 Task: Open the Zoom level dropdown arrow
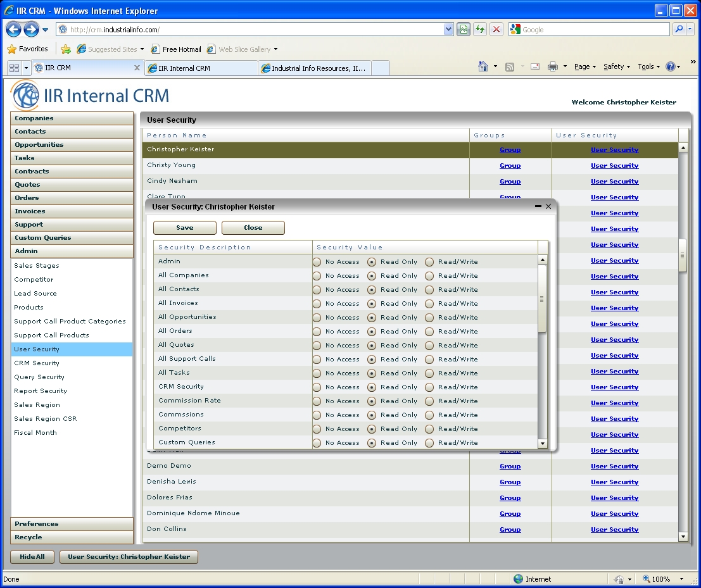click(x=681, y=579)
